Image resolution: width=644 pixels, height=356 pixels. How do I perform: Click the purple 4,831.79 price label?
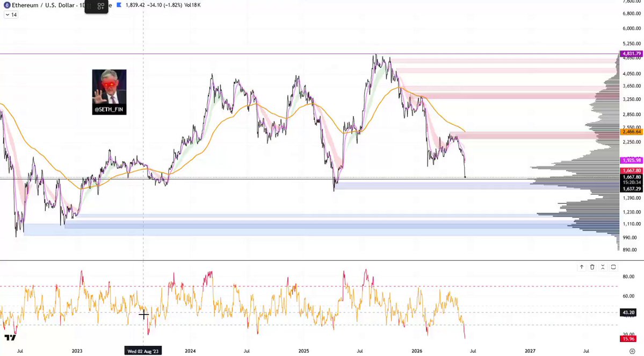tap(631, 54)
